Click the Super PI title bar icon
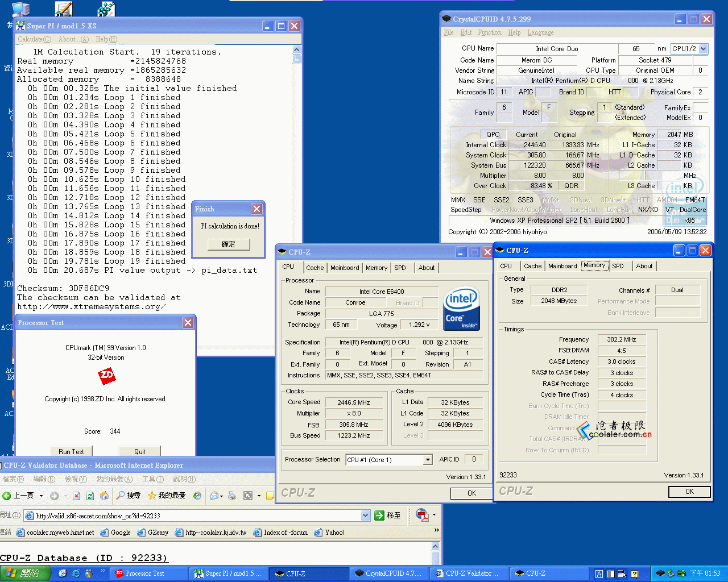728x582 pixels. 21,26
